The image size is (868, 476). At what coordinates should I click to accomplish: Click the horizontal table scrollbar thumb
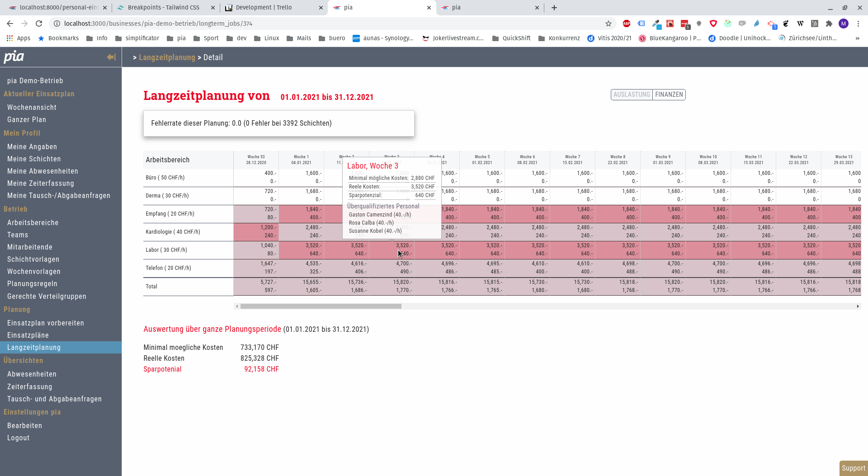(321, 306)
